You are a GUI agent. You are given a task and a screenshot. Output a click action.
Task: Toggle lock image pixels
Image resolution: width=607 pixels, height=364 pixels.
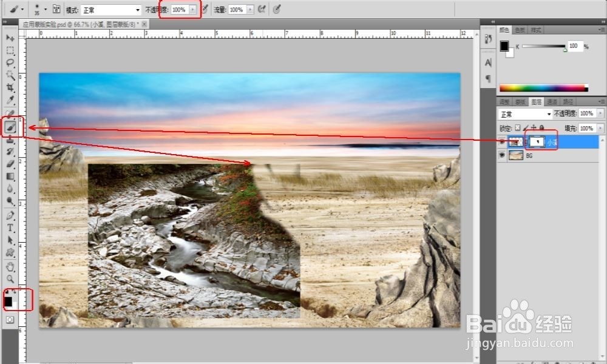526,127
